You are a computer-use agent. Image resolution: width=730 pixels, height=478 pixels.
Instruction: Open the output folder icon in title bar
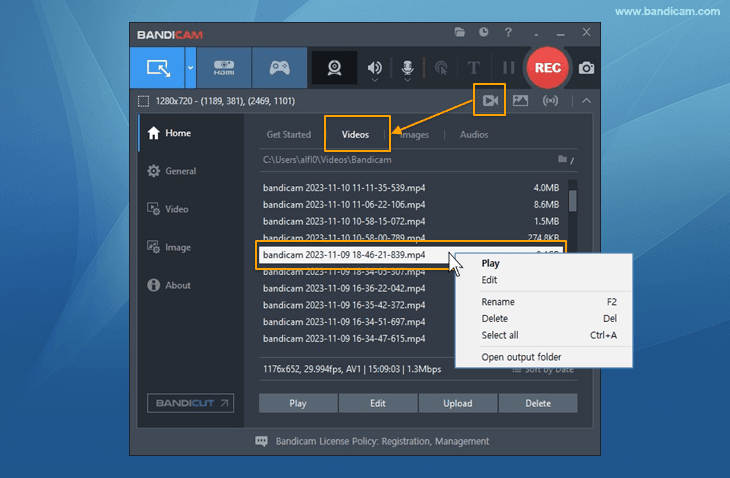click(460, 32)
